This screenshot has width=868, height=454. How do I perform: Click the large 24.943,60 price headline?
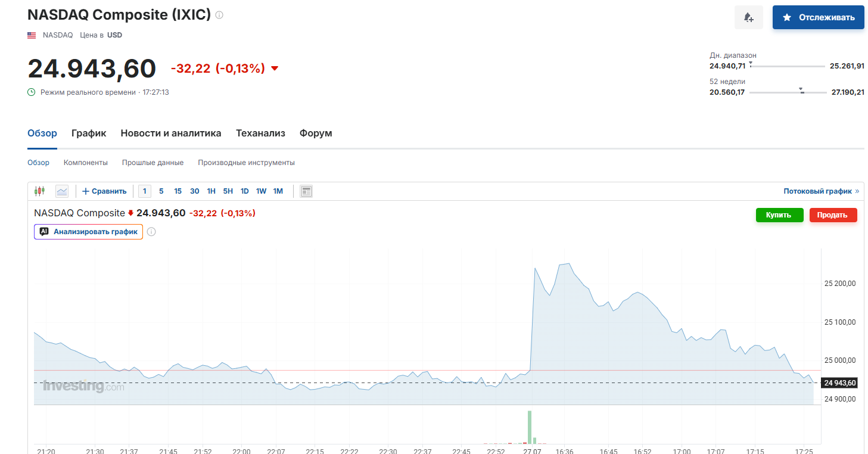[x=92, y=69]
